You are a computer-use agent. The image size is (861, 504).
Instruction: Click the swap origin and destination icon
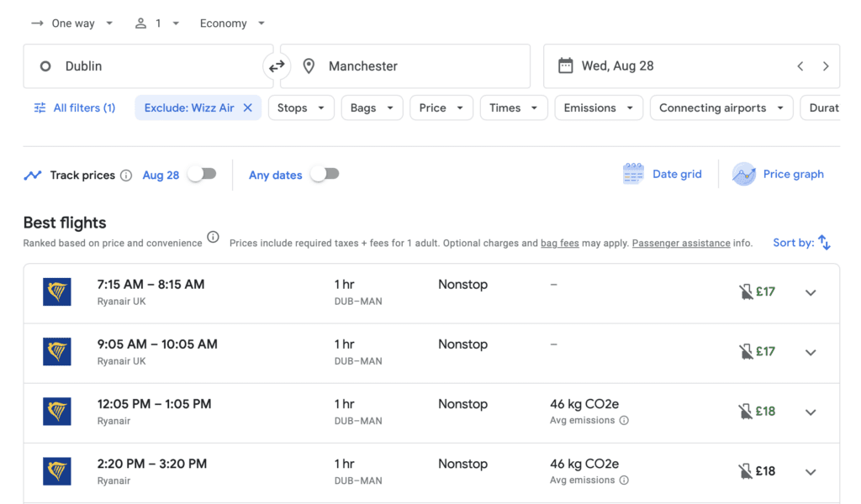pos(277,66)
